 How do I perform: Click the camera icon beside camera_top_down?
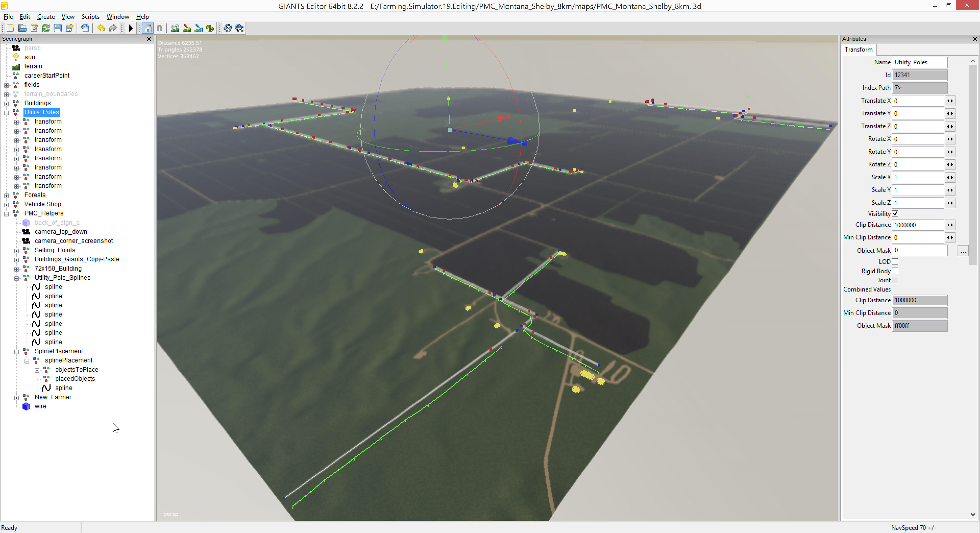pyautogui.click(x=26, y=232)
